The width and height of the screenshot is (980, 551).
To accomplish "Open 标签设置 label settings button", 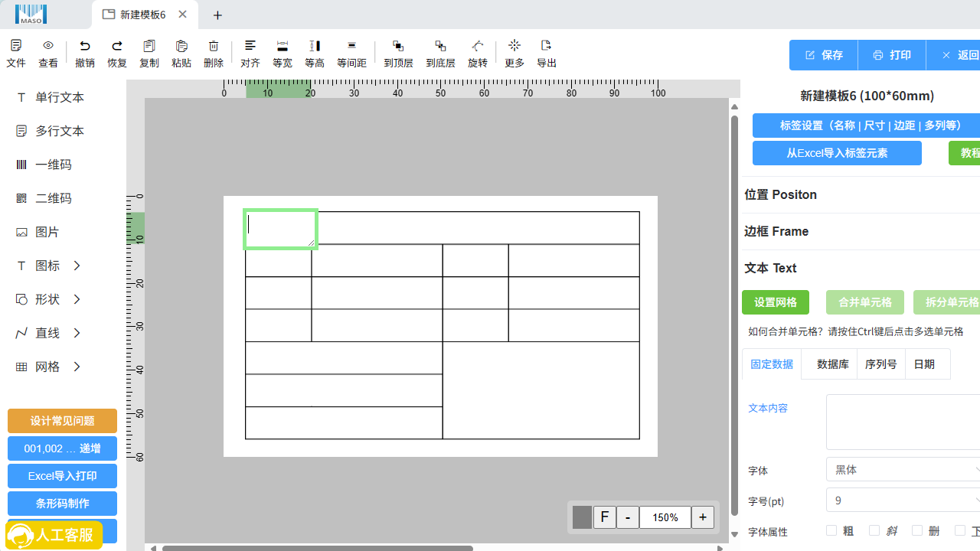I will tap(867, 126).
